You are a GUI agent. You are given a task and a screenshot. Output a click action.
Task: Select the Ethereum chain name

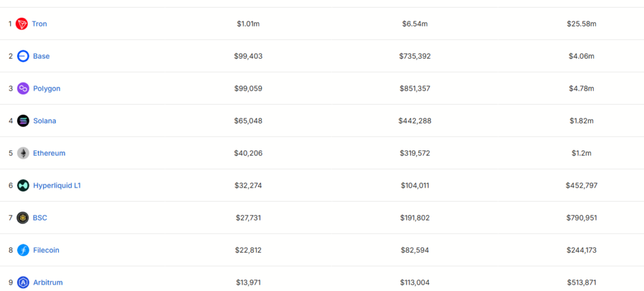click(x=49, y=153)
